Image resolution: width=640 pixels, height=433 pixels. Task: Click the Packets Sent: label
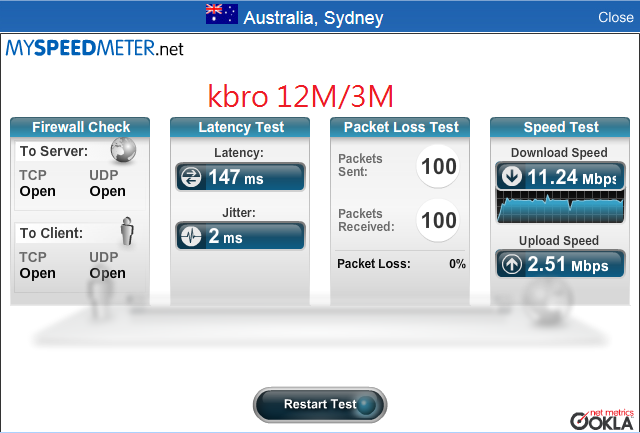click(360, 165)
